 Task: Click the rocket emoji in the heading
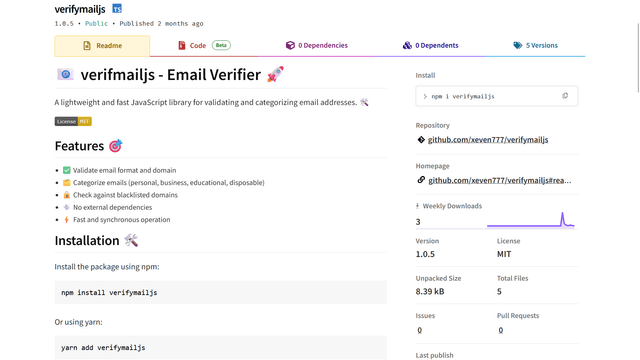point(275,75)
